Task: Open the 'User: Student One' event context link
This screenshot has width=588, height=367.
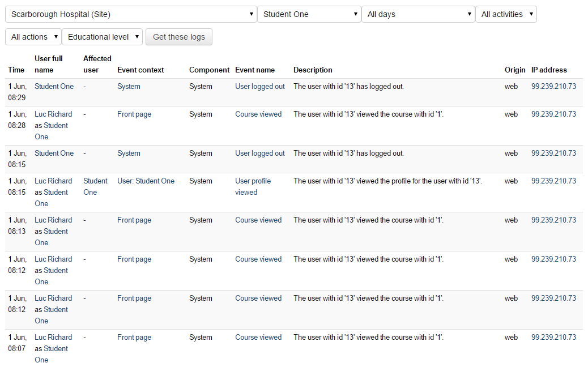Action: (x=146, y=181)
